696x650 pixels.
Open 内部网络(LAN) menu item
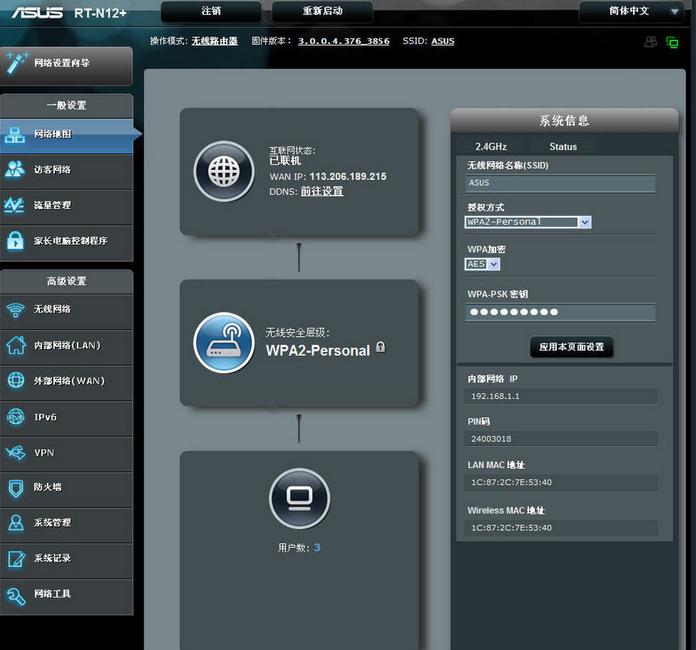coord(67,345)
